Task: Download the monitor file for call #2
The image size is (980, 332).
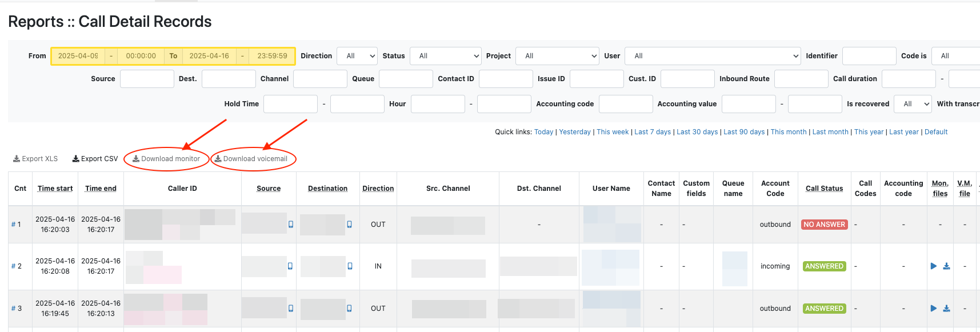Action: [946, 266]
